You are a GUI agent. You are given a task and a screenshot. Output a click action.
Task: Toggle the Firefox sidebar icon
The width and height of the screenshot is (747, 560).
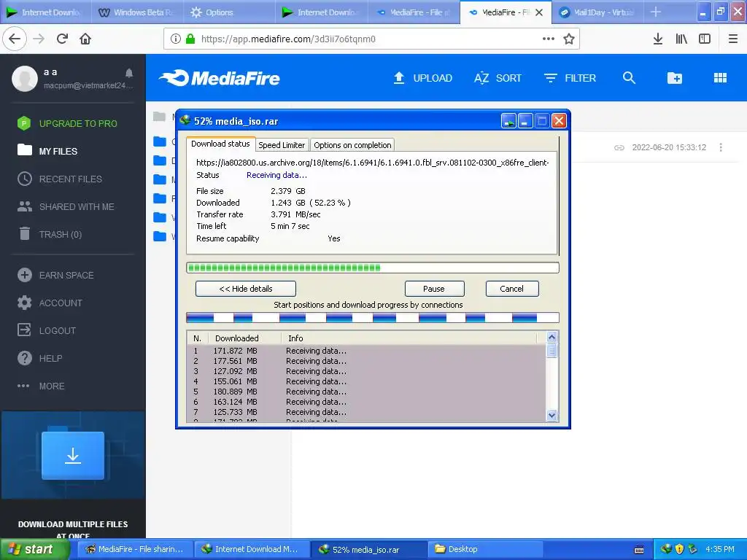click(x=705, y=39)
